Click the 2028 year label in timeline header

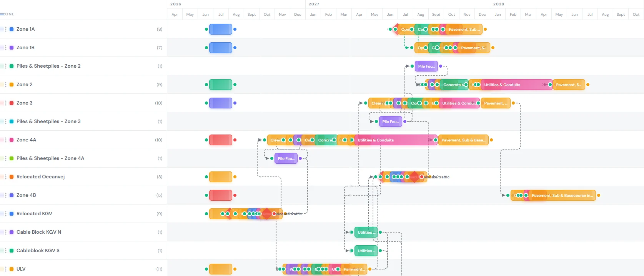[x=499, y=4]
